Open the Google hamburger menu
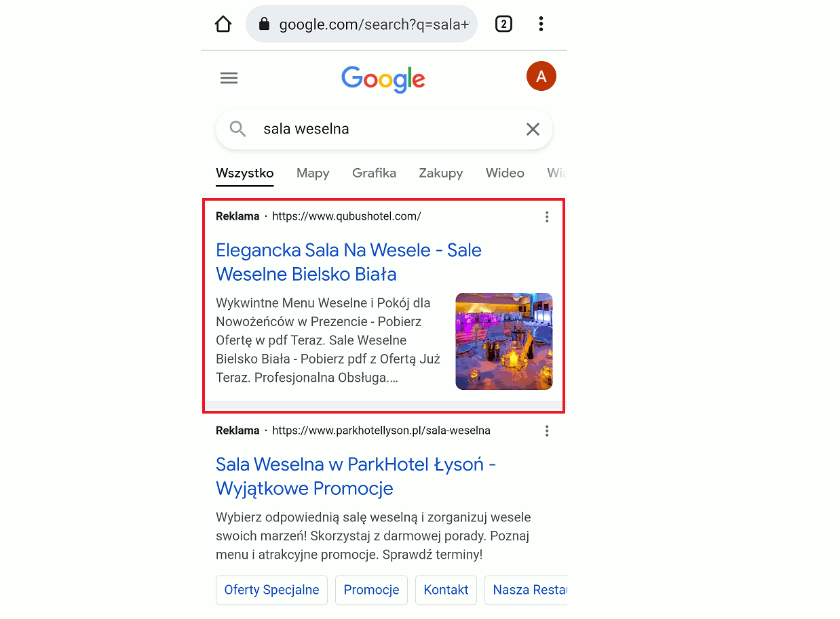Screen dimensions: 840x619 coord(229,78)
